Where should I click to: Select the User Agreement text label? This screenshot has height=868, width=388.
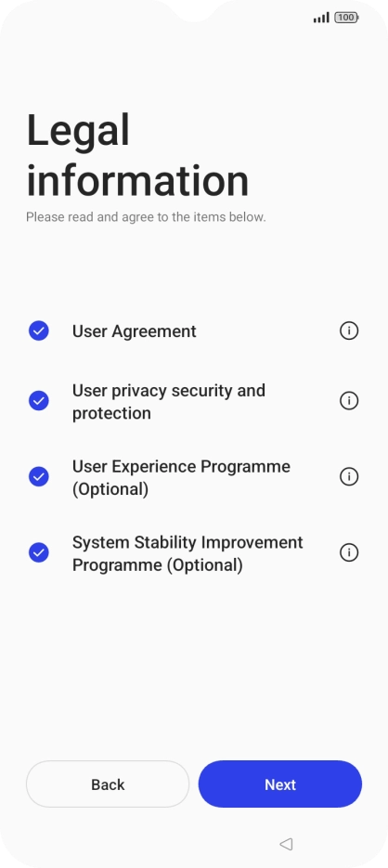point(135,331)
